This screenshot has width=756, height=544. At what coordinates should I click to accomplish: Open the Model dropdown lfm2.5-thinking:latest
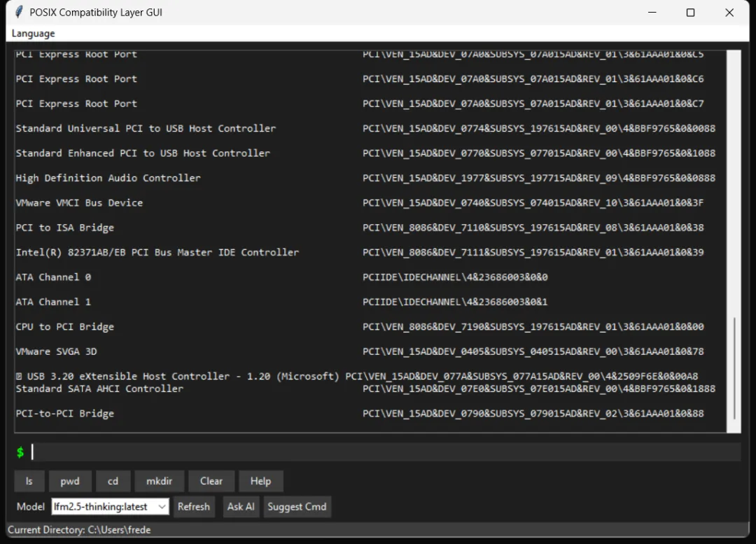coord(110,506)
